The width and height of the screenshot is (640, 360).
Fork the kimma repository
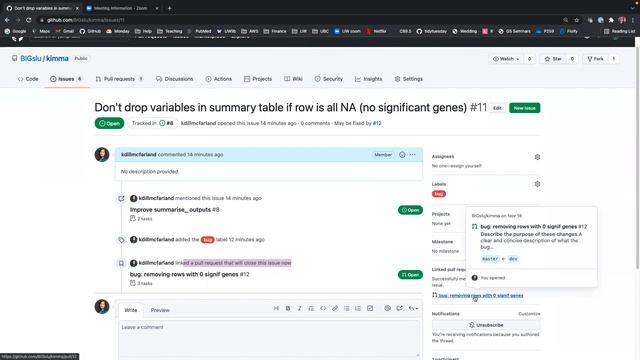pyautogui.click(x=596, y=59)
